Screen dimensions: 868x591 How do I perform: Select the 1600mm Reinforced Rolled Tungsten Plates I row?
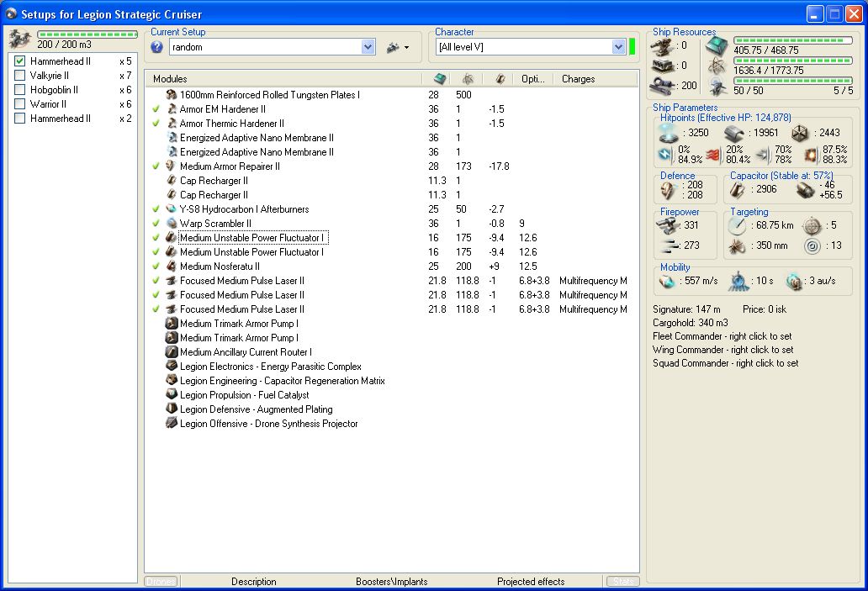(x=392, y=95)
